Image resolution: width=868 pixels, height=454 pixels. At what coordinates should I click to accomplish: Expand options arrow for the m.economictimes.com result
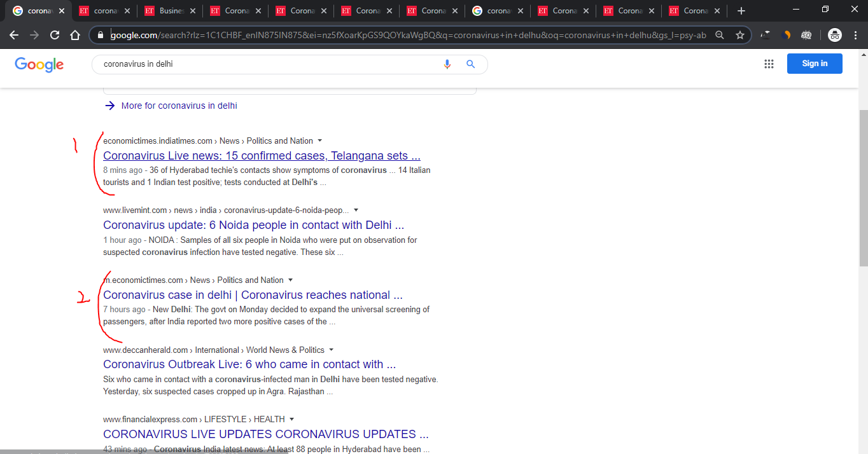291,280
